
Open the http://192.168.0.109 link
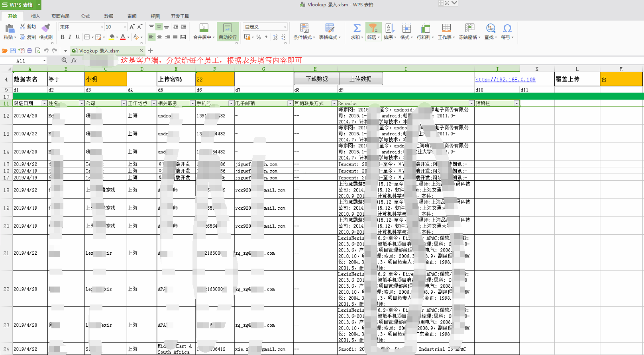click(505, 80)
